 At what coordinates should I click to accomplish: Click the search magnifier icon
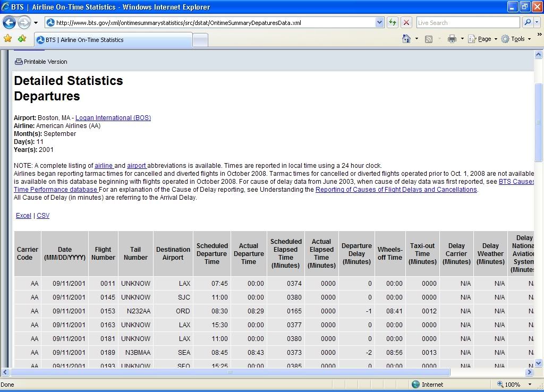tap(528, 22)
